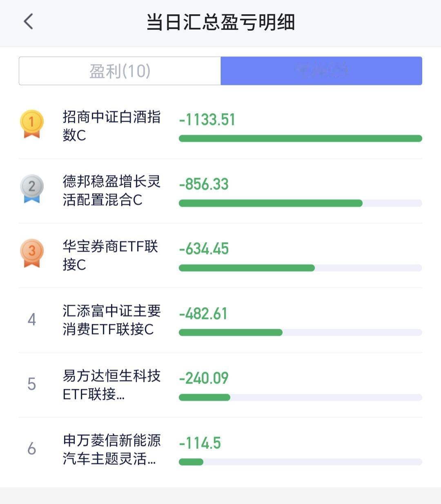This screenshot has height=504, width=441.
Task: Tap the back arrow icon
Action: tap(28, 22)
